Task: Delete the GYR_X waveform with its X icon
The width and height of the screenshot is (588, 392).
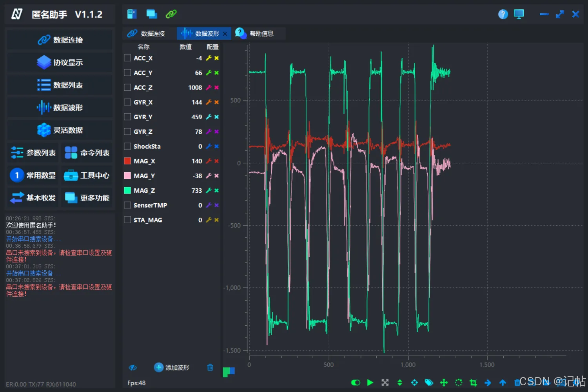Action: point(216,102)
